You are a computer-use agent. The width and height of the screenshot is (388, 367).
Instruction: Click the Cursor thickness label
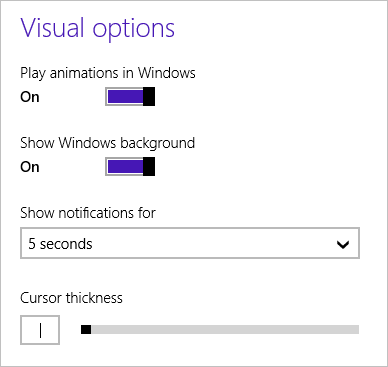point(71,298)
